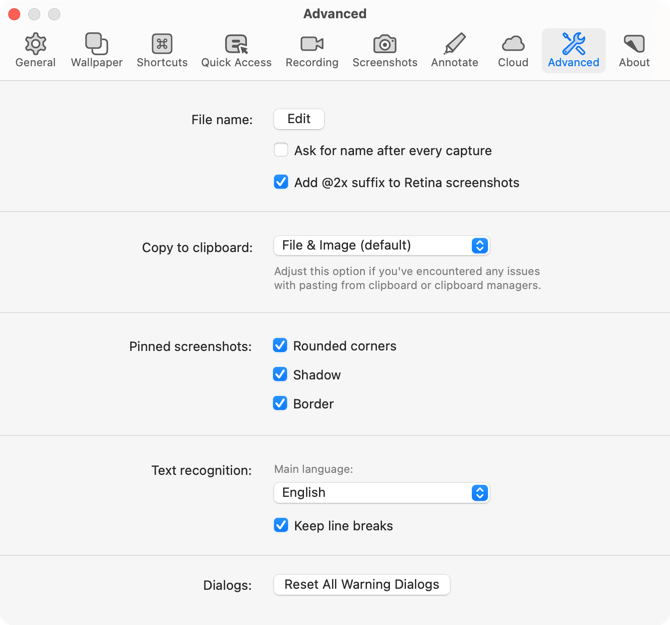This screenshot has height=625, width=670.
Task: Open the Shortcuts command-key icon
Action: 162,44
